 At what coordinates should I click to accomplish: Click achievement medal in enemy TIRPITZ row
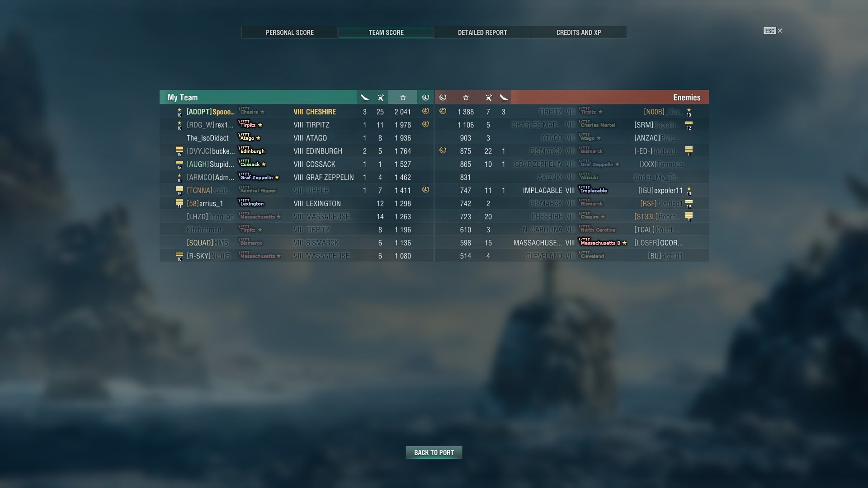[x=443, y=111]
